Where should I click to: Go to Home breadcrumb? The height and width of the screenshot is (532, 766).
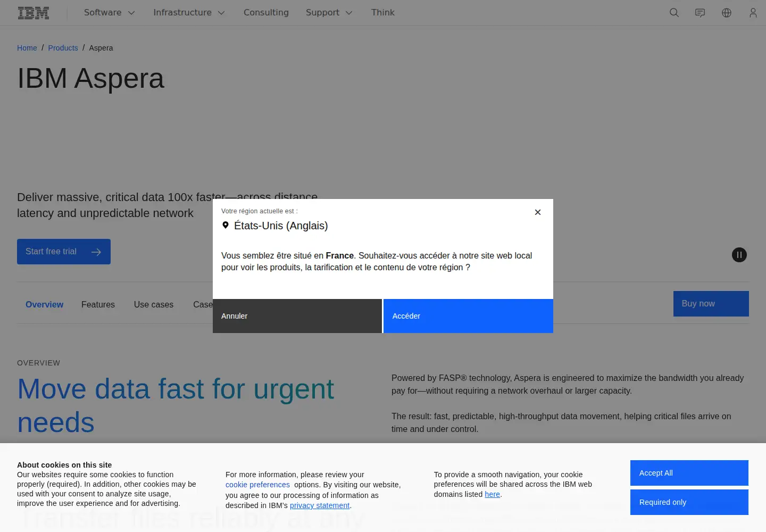(x=27, y=48)
